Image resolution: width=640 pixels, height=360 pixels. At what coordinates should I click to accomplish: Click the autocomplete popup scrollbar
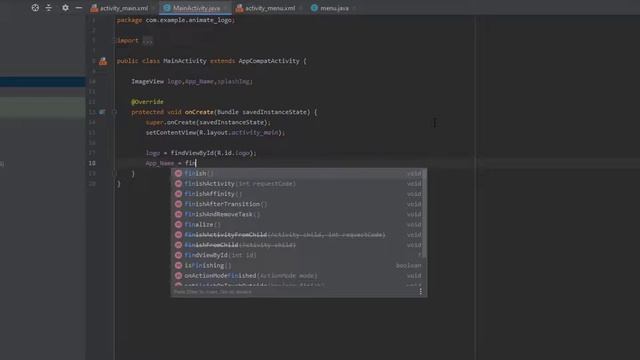click(x=425, y=213)
